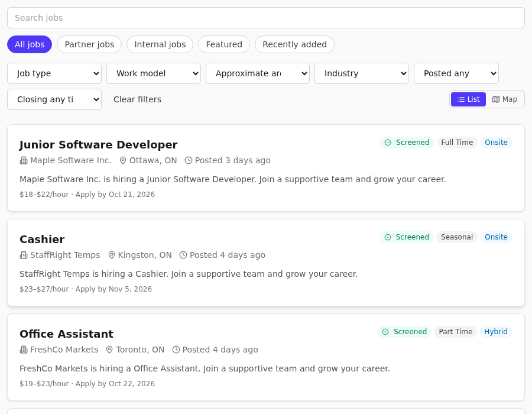This screenshot has height=414, width=532.
Task: Click building icon beside FreshCo Markets
Action: (x=24, y=350)
